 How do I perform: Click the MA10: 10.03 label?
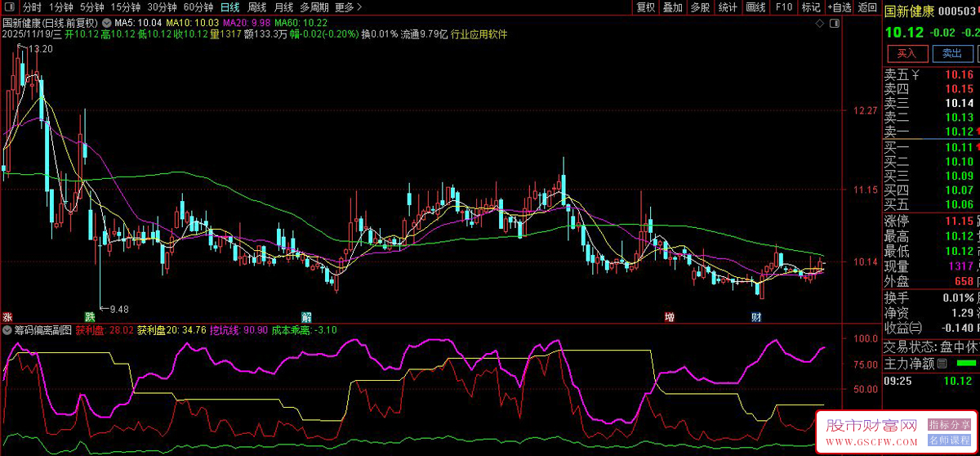pos(193,22)
